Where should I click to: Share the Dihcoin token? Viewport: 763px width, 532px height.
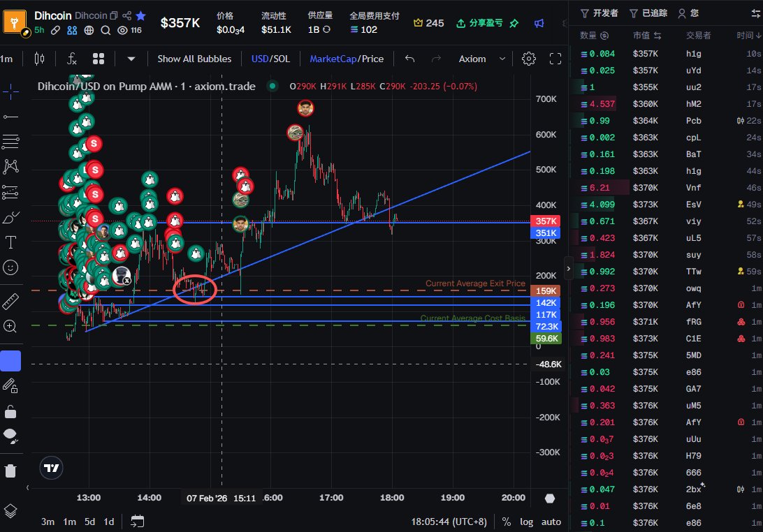(127, 15)
